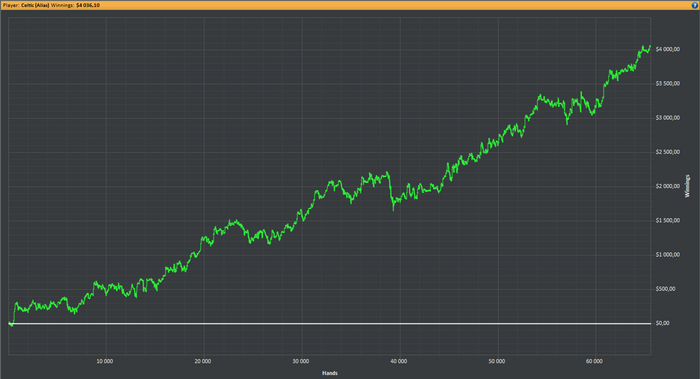Click the winnings total $4 036,10

(x=88, y=5)
